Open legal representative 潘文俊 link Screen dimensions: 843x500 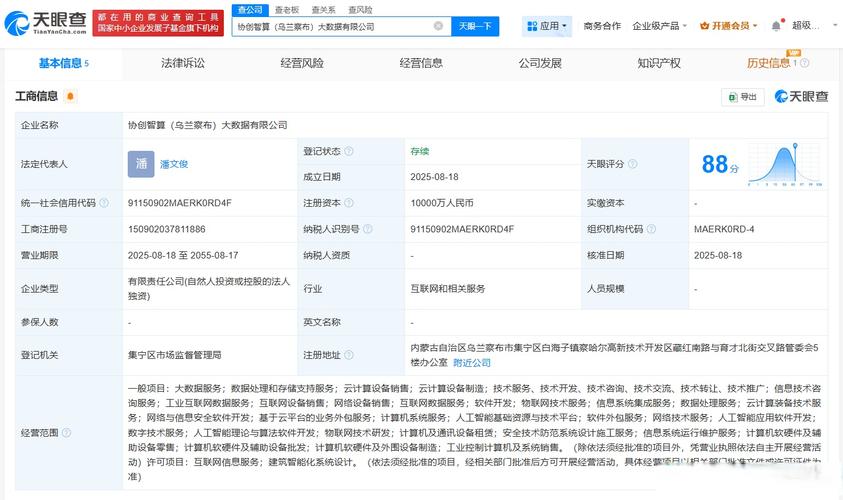174,164
